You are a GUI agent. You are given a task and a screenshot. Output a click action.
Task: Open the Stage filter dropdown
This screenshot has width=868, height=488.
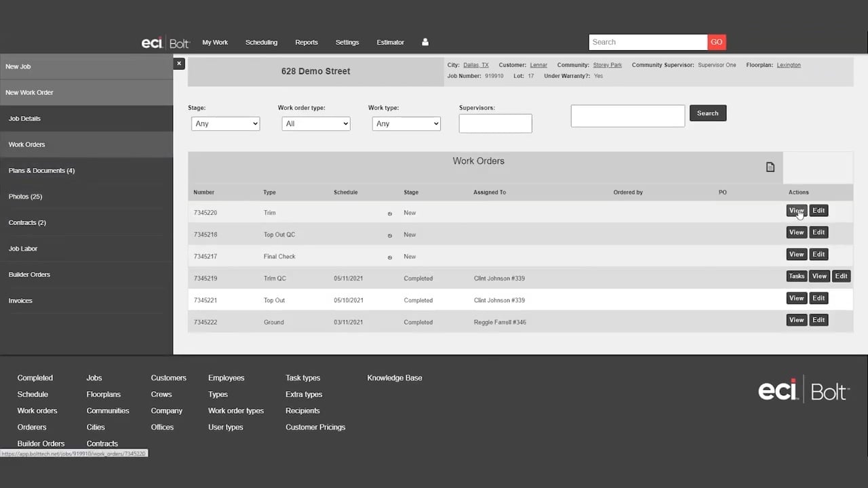tap(225, 123)
